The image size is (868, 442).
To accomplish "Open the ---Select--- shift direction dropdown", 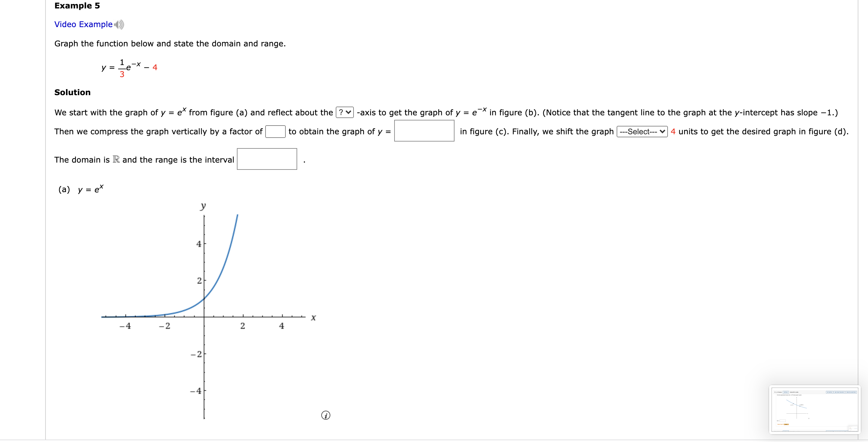I will point(642,132).
